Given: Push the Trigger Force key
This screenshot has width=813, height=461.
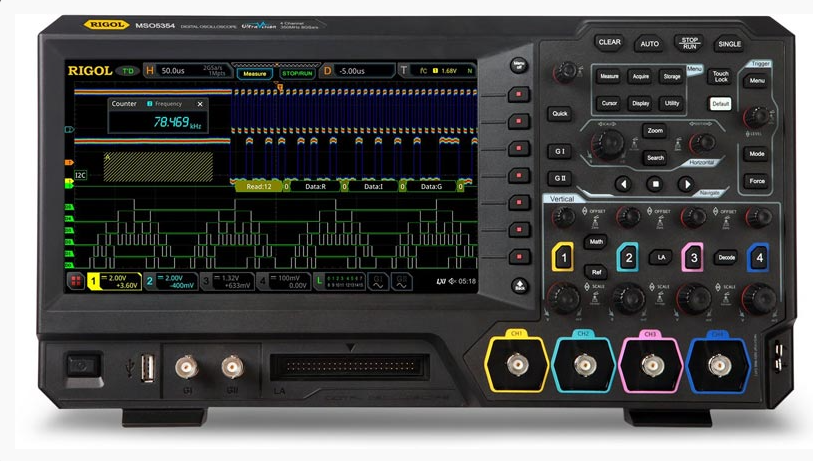Looking at the screenshot, I should pos(756,181).
